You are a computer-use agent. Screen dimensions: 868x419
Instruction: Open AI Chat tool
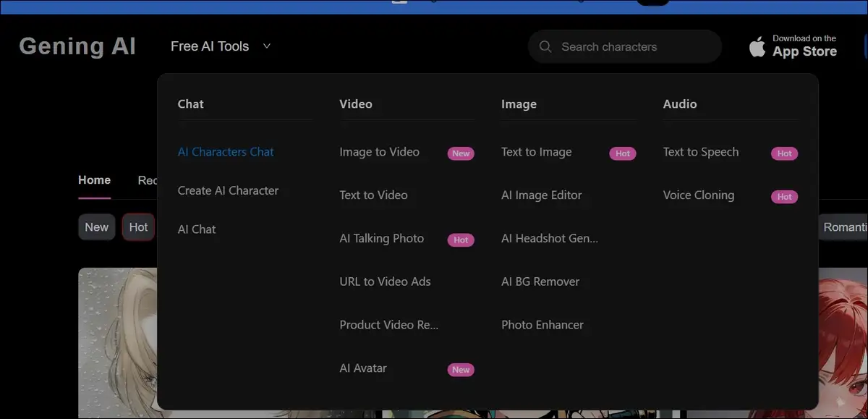197,229
